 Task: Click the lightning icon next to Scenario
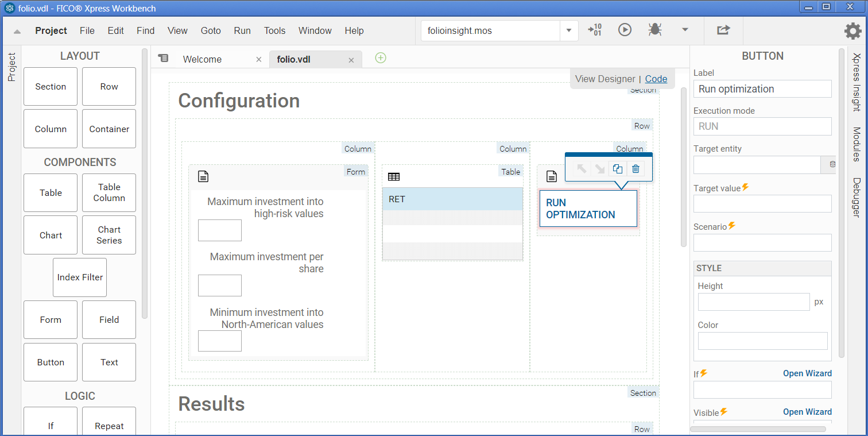pyautogui.click(x=731, y=226)
